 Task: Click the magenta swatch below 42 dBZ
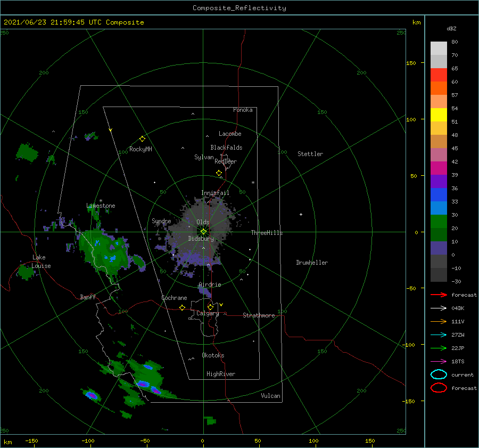click(x=439, y=168)
